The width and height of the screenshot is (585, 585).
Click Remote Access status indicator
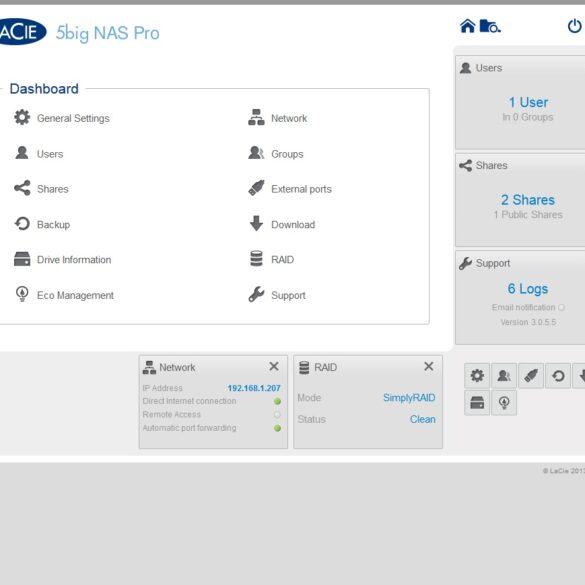click(277, 414)
